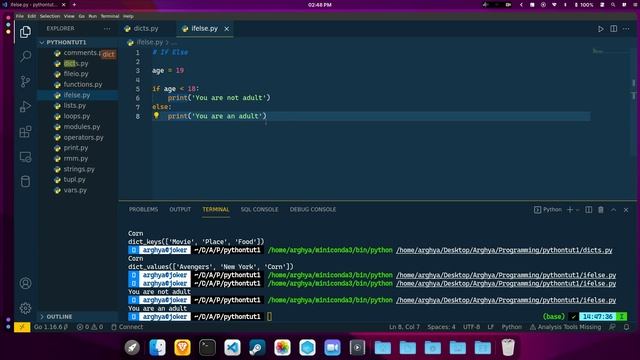Open Source Control view

tap(25, 82)
